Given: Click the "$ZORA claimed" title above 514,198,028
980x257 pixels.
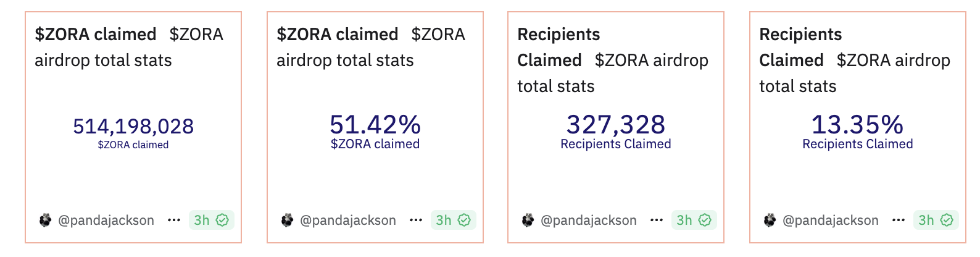Looking at the screenshot, I should click(96, 35).
